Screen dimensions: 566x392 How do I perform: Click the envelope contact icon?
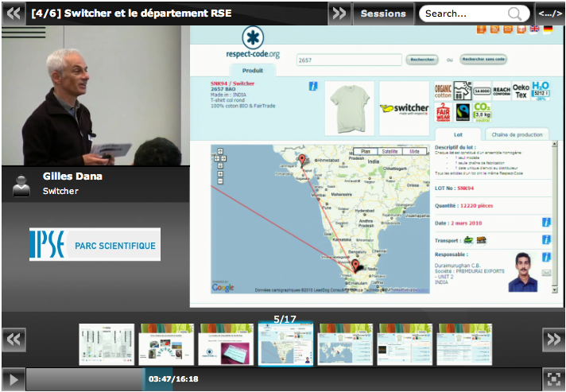coord(546,273)
